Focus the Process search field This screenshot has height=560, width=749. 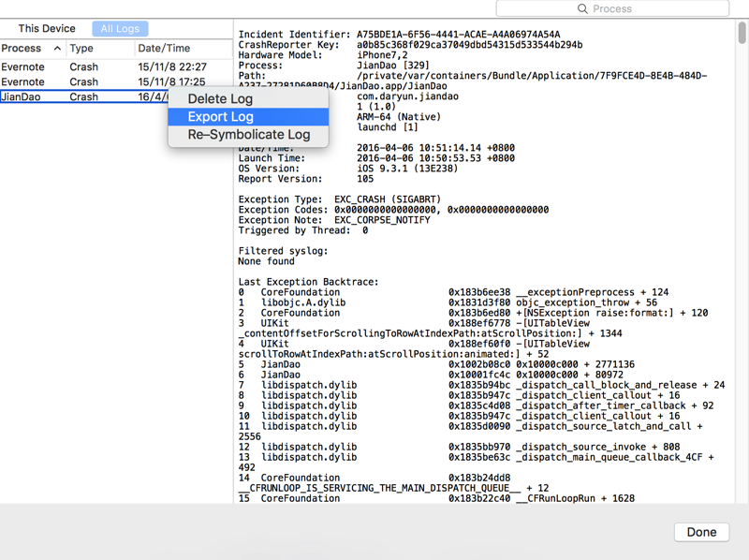pyautogui.click(x=612, y=8)
